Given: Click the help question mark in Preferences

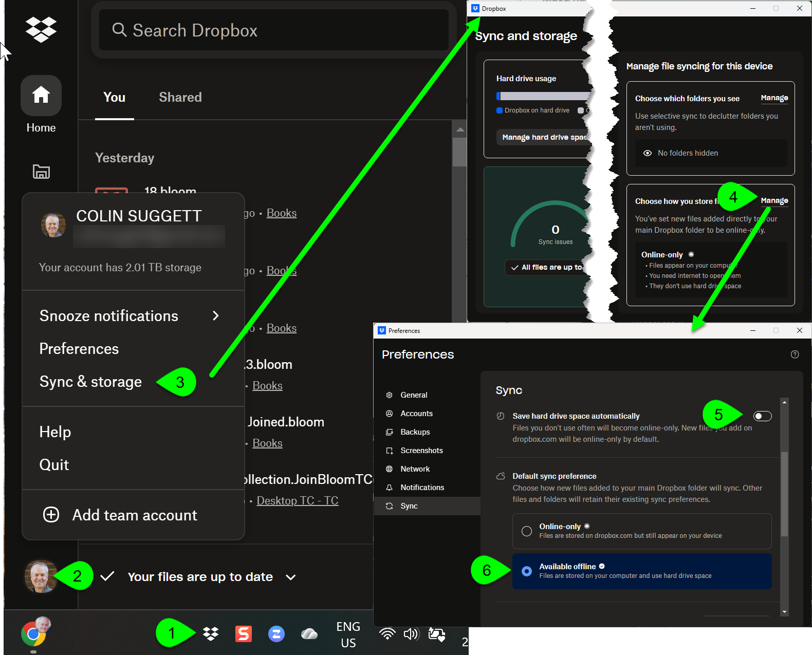Looking at the screenshot, I should pos(795,354).
